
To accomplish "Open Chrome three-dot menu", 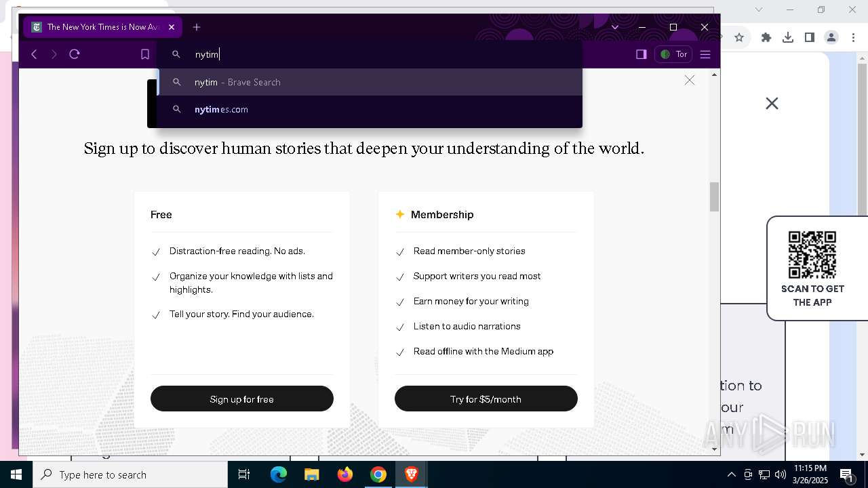I will pos(853,38).
